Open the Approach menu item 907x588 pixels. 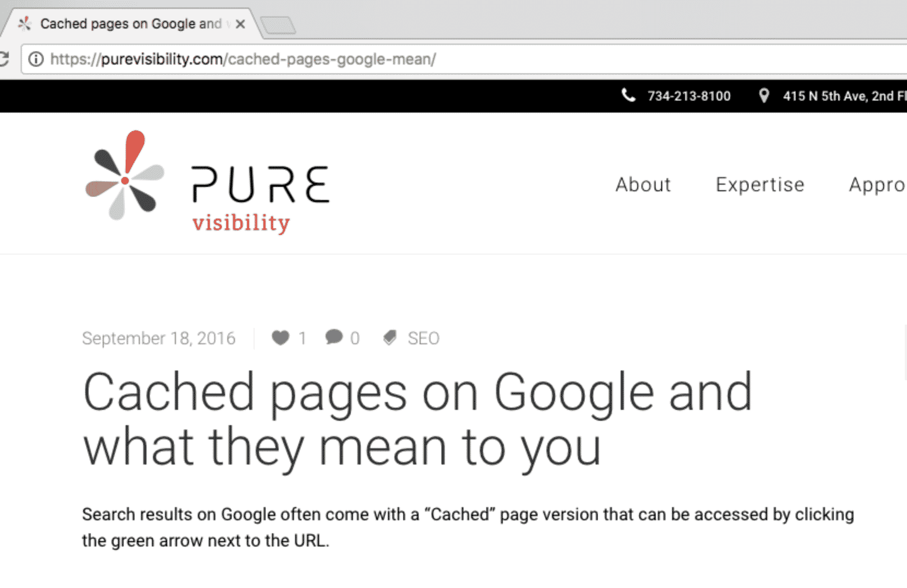point(877,185)
